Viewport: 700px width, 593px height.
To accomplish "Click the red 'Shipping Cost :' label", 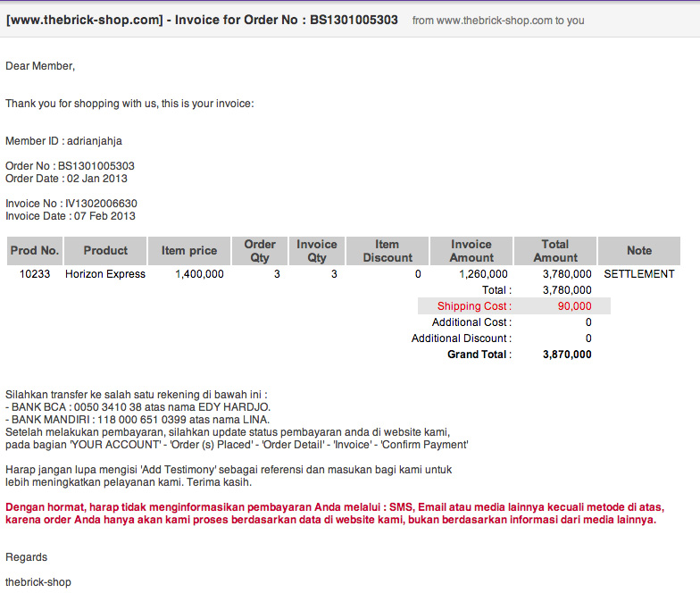I will pyautogui.click(x=475, y=306).
